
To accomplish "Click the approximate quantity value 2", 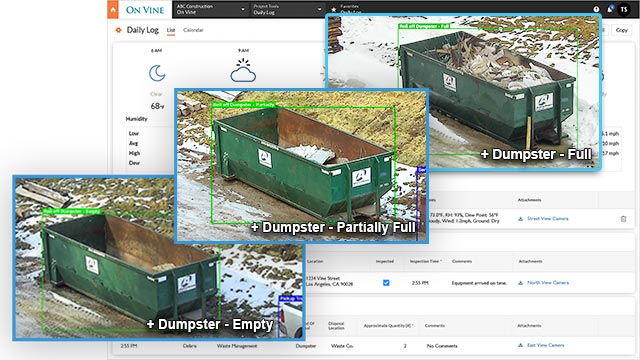I will click(x=405, y=346).
